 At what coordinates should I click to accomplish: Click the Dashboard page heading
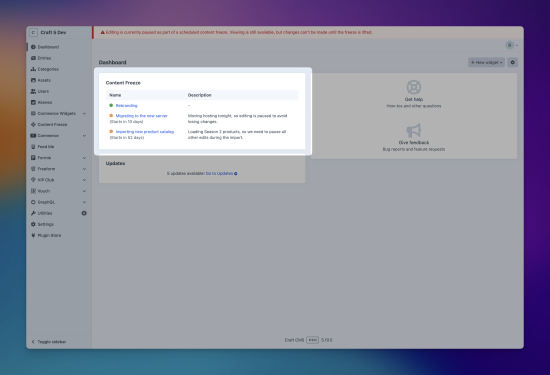pos(113,62)
